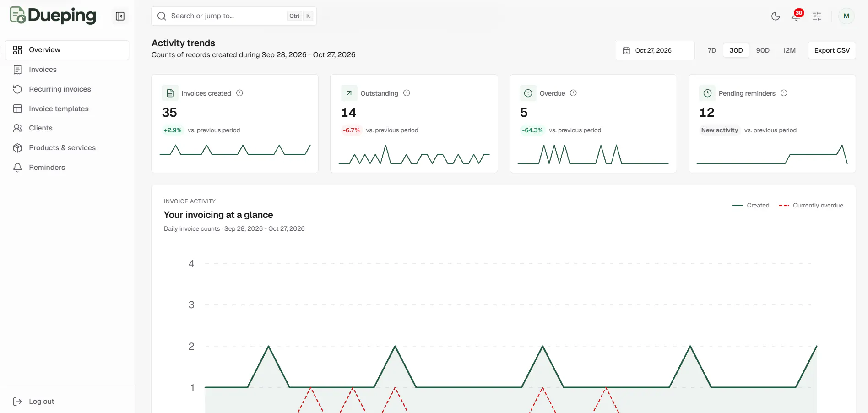This screenshot has height=413, width=868.
Task: Click the search box magnifier icon
Action: click(x=162, y=16)
